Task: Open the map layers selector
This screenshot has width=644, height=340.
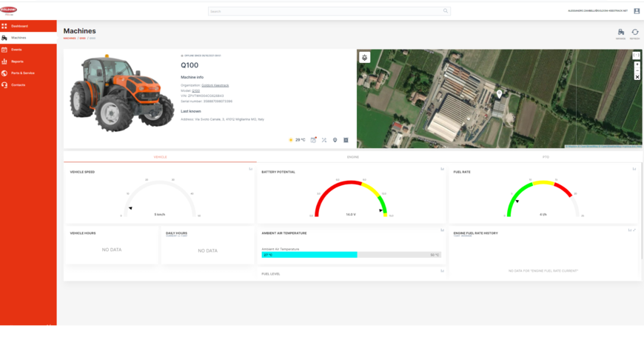Action: point(364,57)
